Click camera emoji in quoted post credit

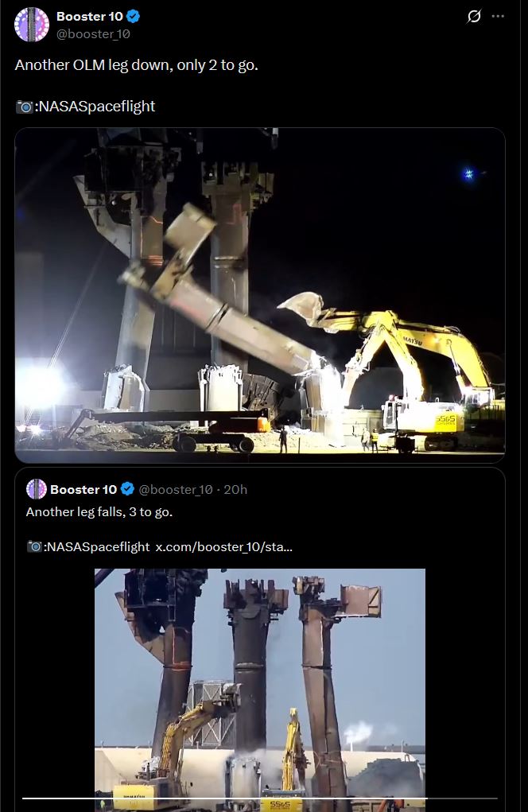[x=34, y=547]
